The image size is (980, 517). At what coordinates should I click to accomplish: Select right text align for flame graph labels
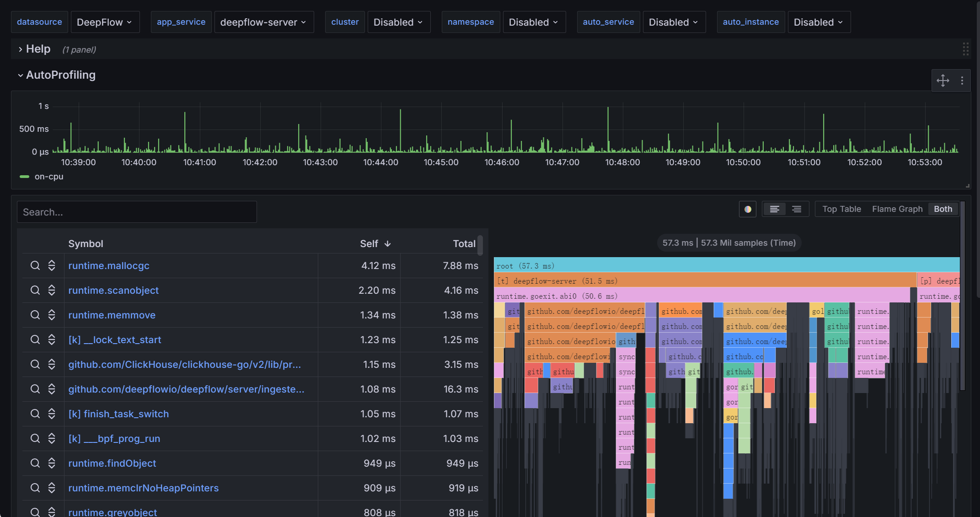[797, 209]
